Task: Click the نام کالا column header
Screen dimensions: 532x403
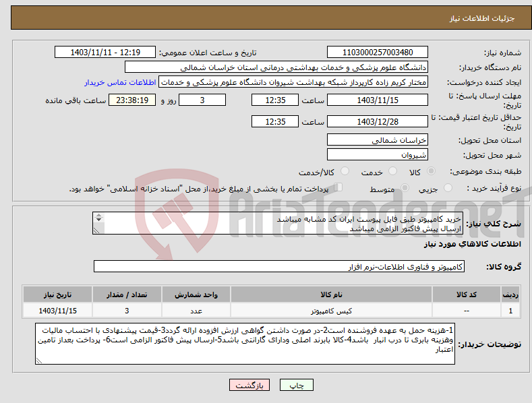Action: coord(332,294)
